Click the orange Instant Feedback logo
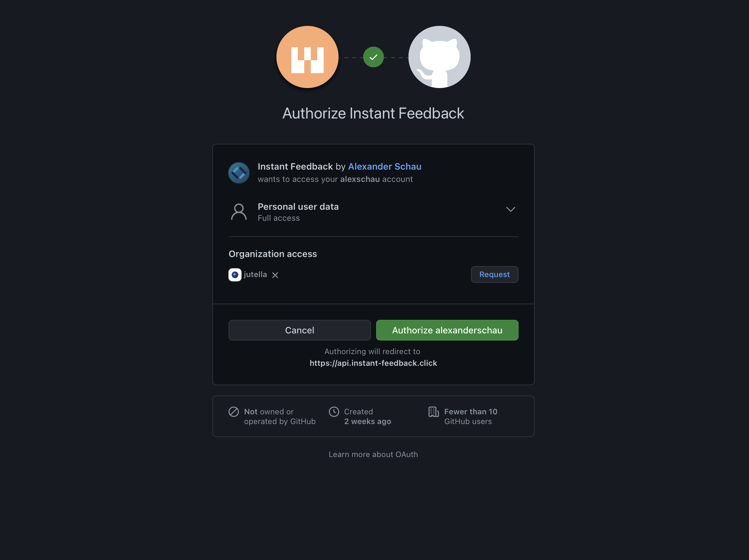749x560 pixels. [307, 57]
